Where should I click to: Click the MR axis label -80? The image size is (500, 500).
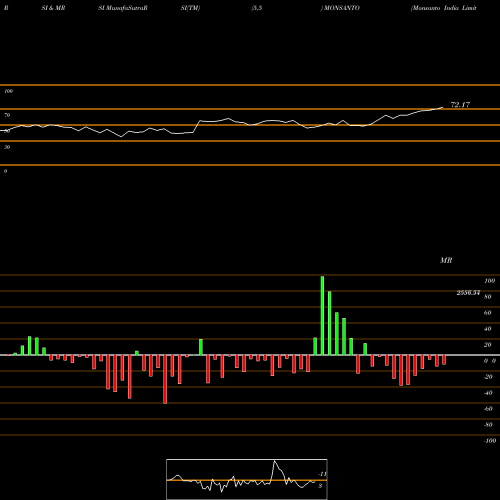(488, 425)
